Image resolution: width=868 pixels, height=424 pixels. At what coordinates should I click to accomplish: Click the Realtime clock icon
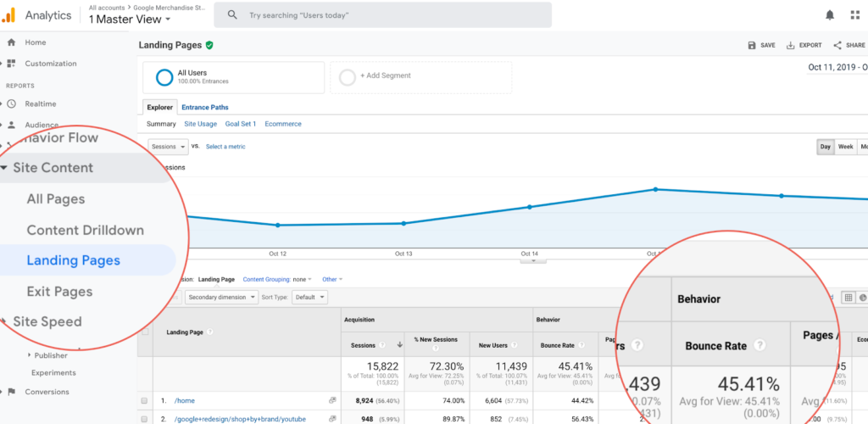(12, 103)
